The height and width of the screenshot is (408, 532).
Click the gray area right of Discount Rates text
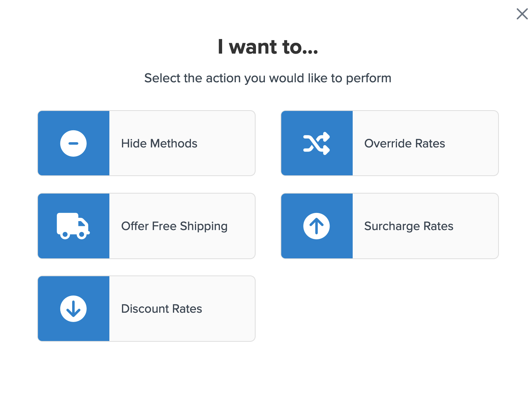(x=229, y=309)
